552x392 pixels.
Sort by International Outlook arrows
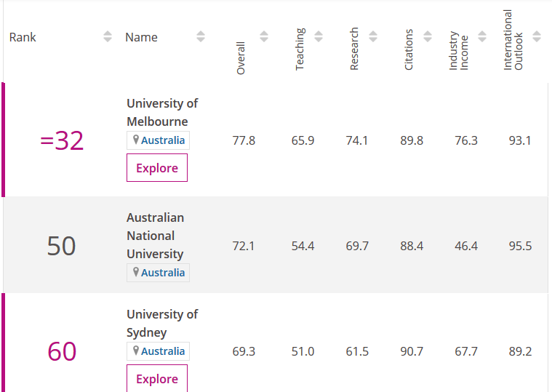coord(537,36)
